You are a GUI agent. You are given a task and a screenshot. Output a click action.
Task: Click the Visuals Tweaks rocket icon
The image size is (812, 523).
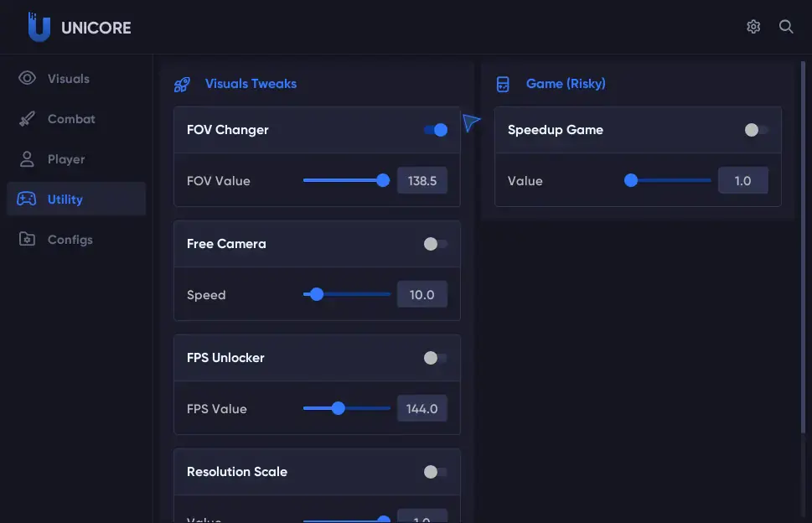tap(182, 85)
